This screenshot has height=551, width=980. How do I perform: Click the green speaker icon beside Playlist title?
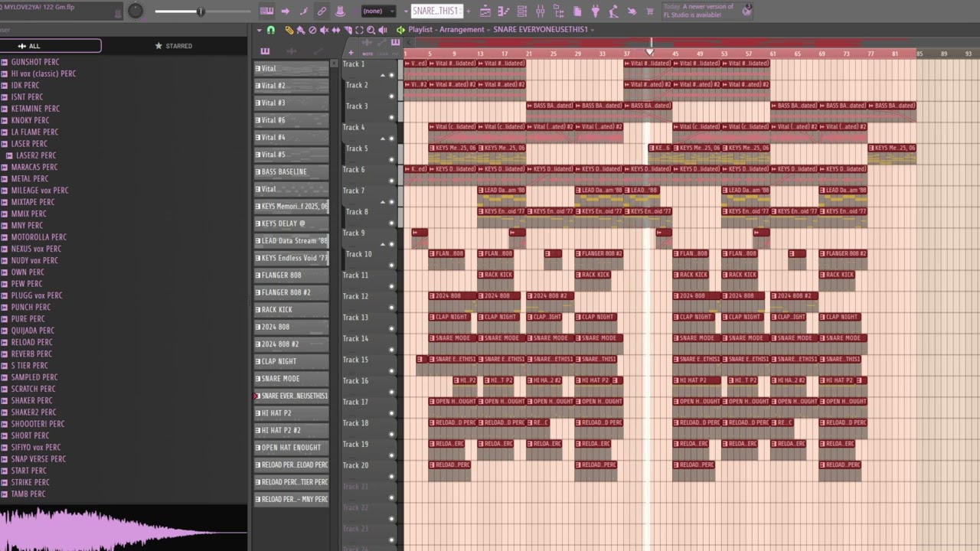tap(400, 30)
